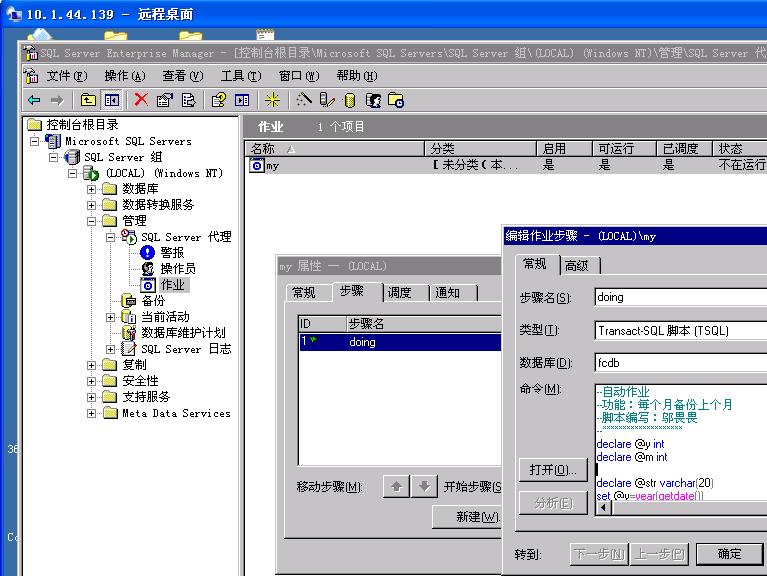Open 帮助(H) menu

[357, 76]
